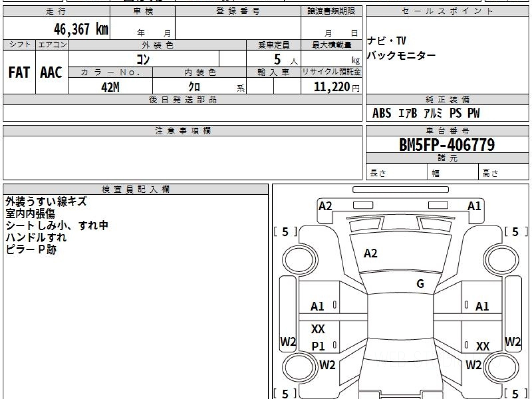Select the W2 mark on the right side sill

pos(513,342)
